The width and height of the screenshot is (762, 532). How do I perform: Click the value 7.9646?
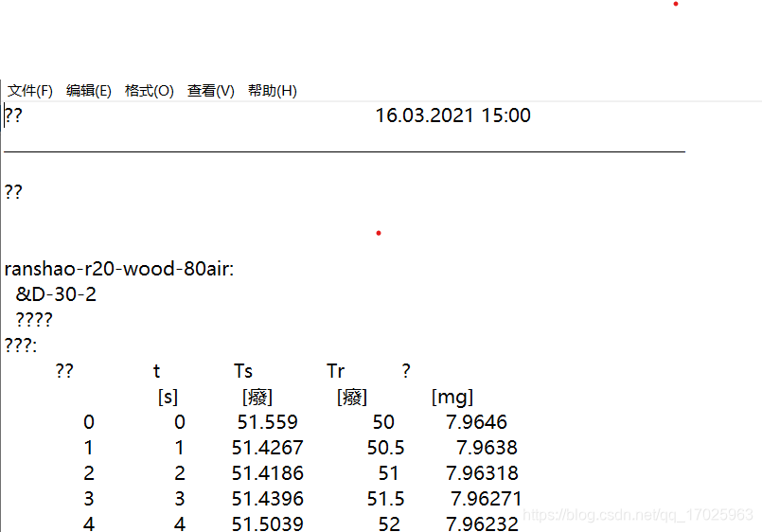point(476,422)
